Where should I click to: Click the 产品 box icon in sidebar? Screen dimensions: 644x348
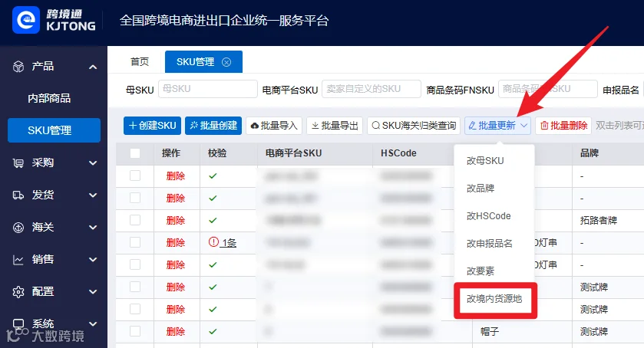pyautogui.click(x=18, y=66)
